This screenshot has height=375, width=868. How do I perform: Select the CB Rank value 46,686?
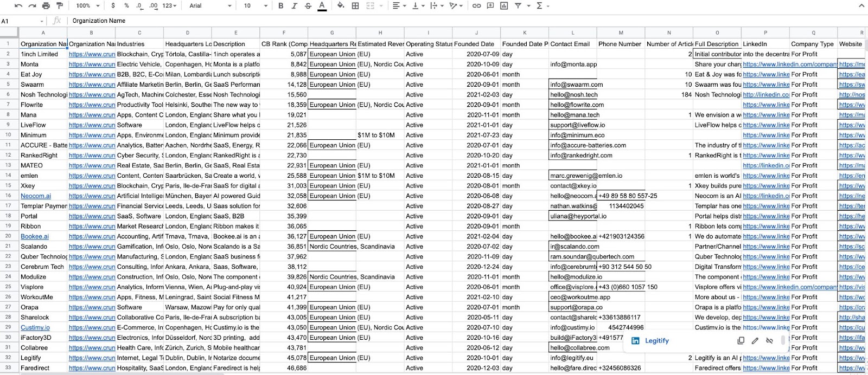click(284, 368)
